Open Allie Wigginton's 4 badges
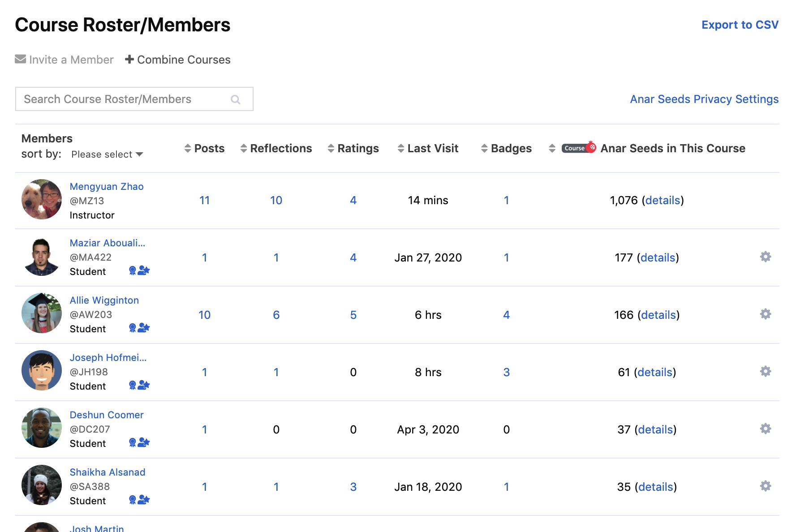792x532 pixels. [x=506, y=315]
